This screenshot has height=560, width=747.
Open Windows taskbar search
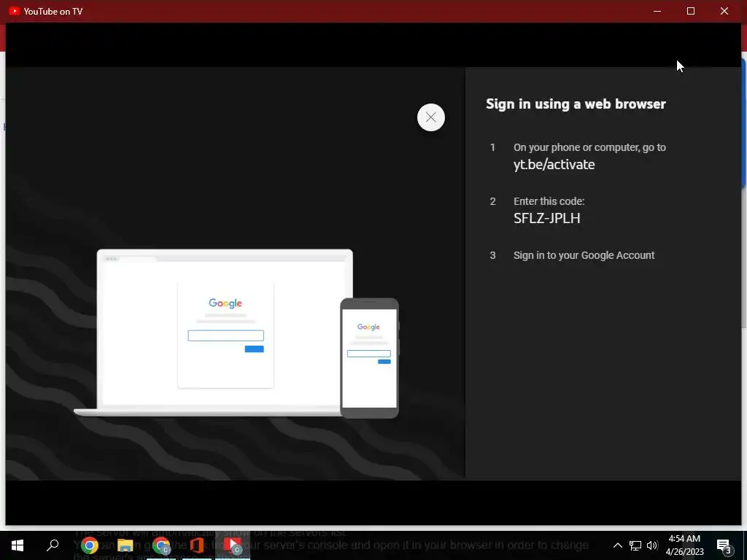coord(53,545)
